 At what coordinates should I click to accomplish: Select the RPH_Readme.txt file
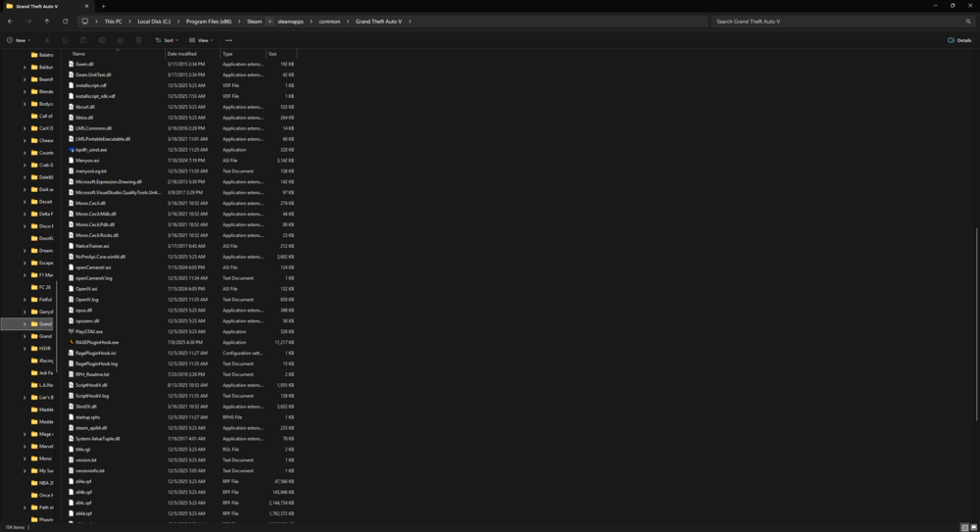click(92, 374)
